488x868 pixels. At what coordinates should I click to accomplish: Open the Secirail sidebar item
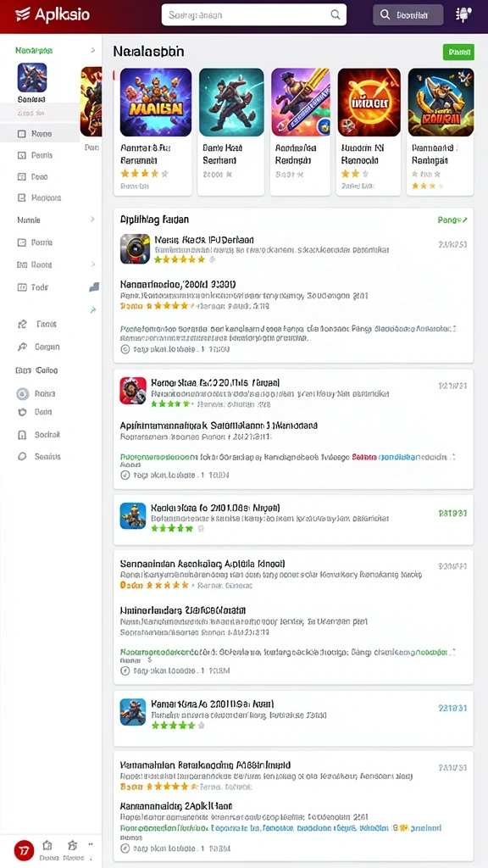click(39, 435)
